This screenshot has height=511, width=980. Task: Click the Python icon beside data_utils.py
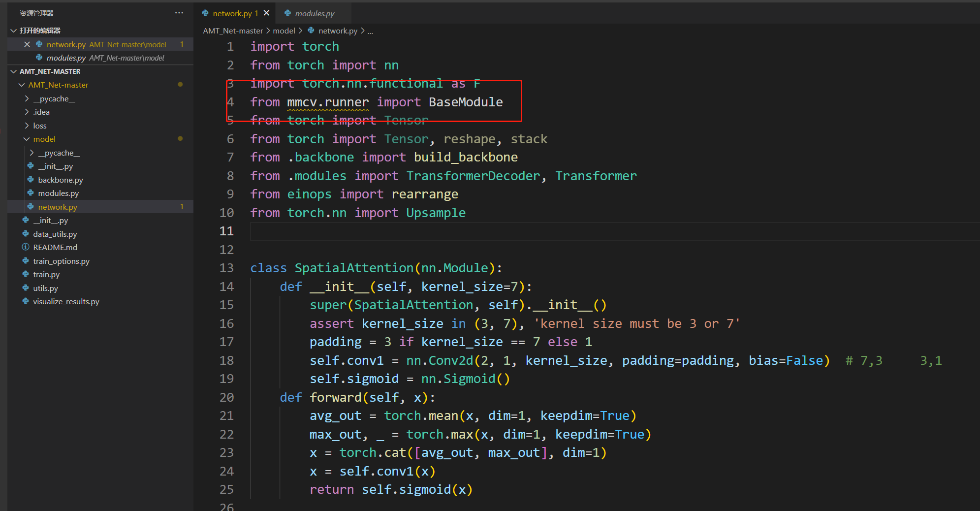point(25,234)
